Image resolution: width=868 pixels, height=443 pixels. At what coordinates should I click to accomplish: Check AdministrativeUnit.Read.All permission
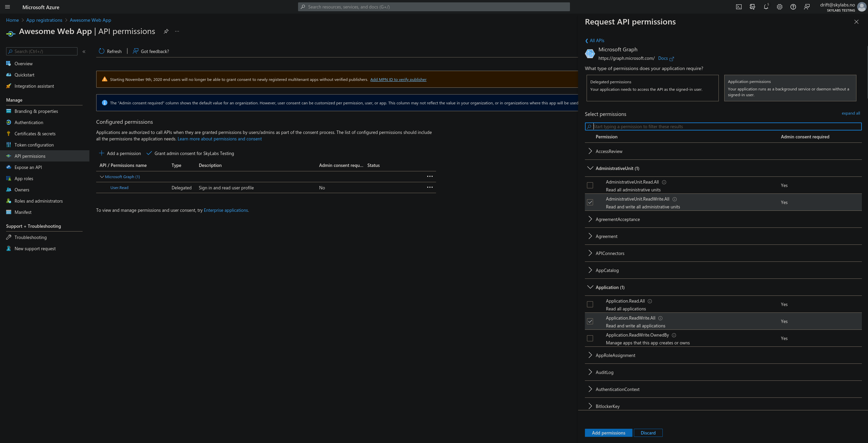click(590, 185)
